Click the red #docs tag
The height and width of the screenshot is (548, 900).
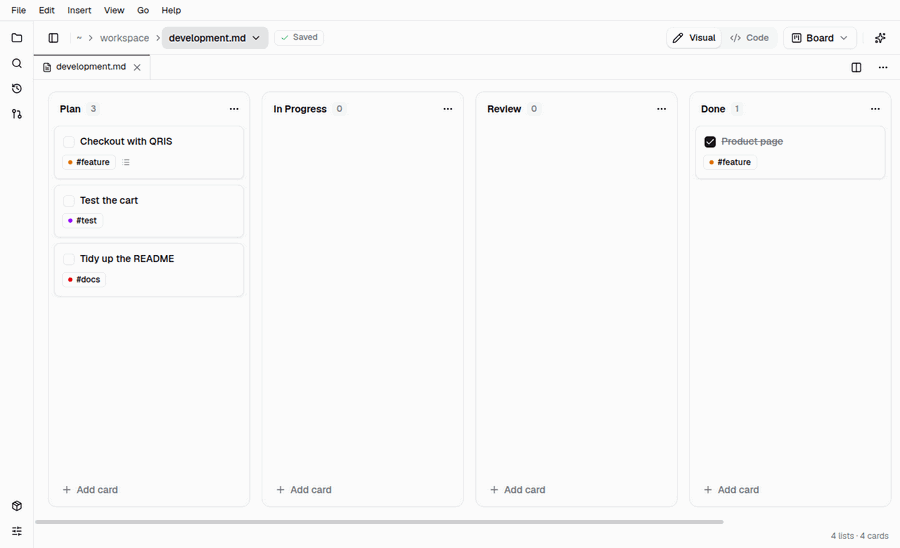point(84,279)
